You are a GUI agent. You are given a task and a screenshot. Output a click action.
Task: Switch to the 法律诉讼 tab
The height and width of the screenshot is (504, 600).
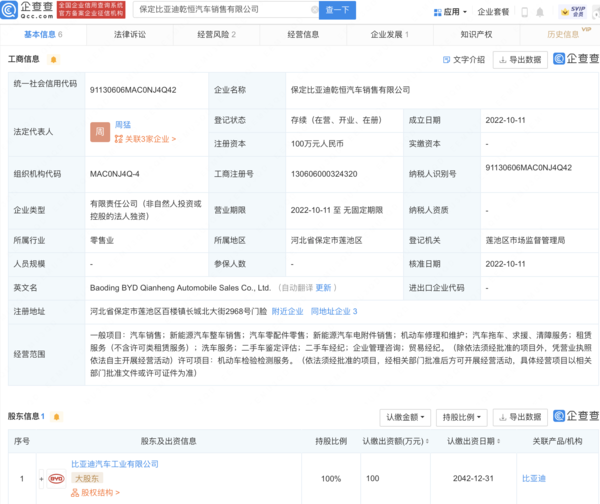(x=130, y=34)
